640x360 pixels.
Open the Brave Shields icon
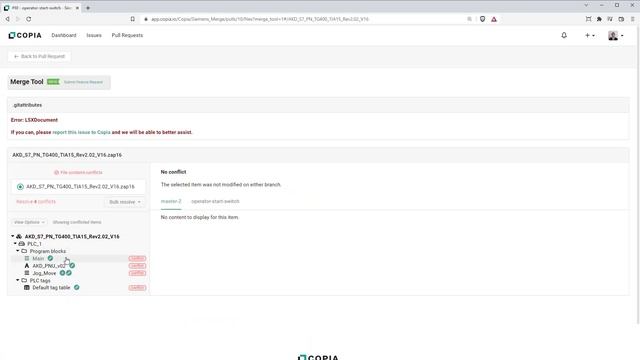click(482, 19)
